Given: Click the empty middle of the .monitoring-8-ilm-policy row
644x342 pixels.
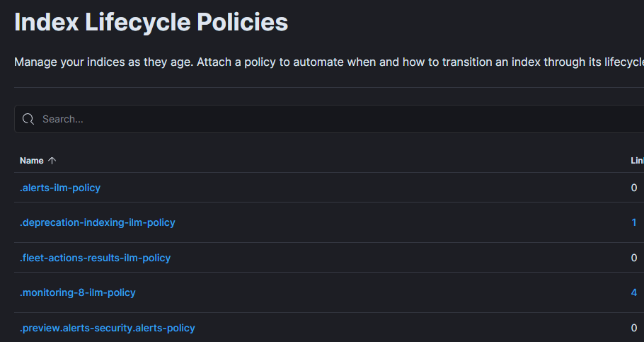Looking at the screenshot, I should [x=354, y=292].
